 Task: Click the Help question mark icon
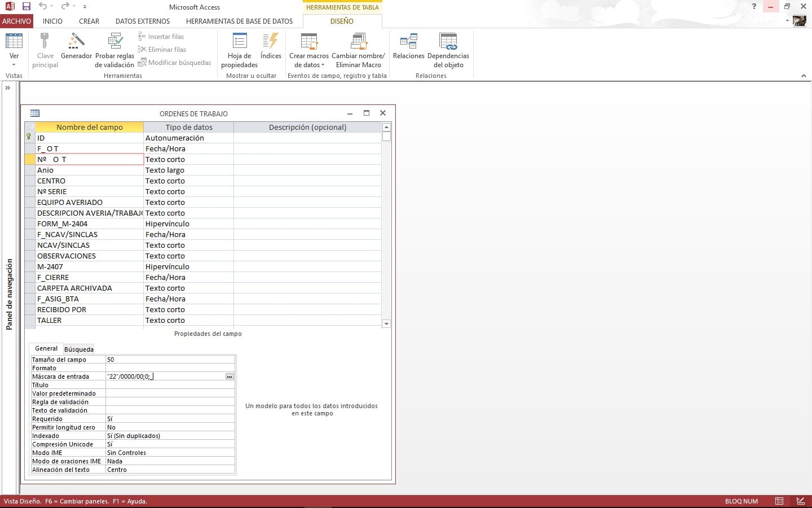(754, 6)
